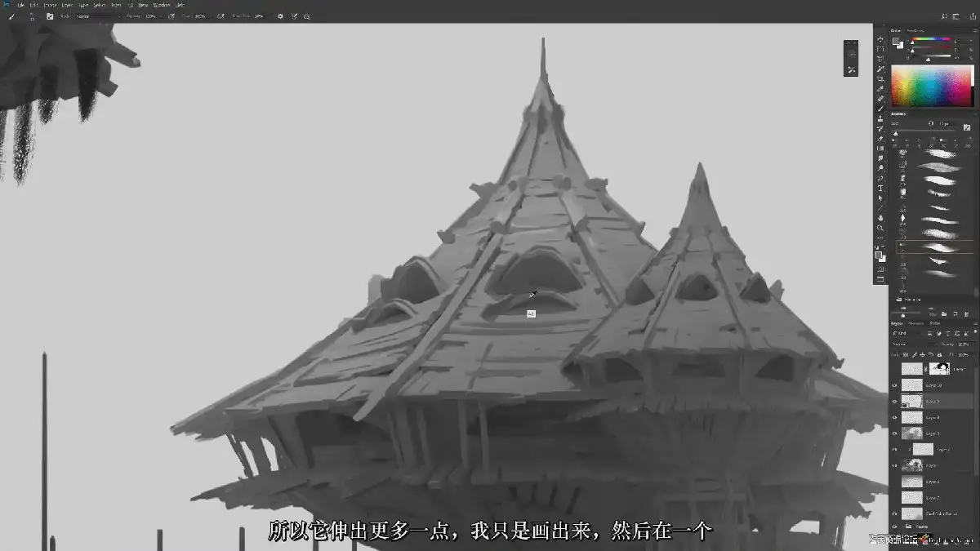Hide Layer 9 using its eye icon
Screen dimensions: 980x551
click(x=894, y=402)
